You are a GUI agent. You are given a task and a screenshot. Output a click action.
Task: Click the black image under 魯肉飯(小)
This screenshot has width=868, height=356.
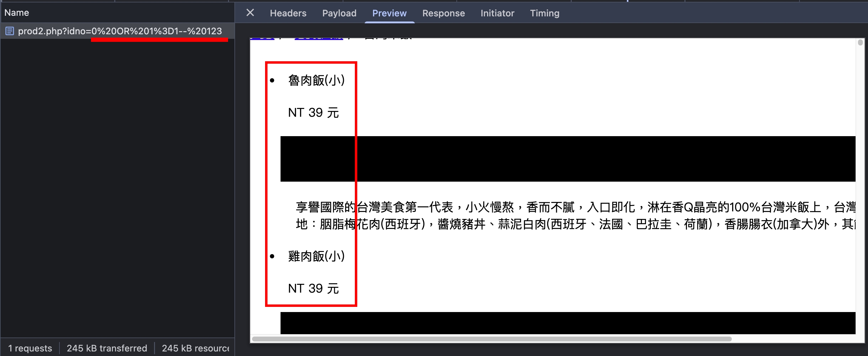568,159
